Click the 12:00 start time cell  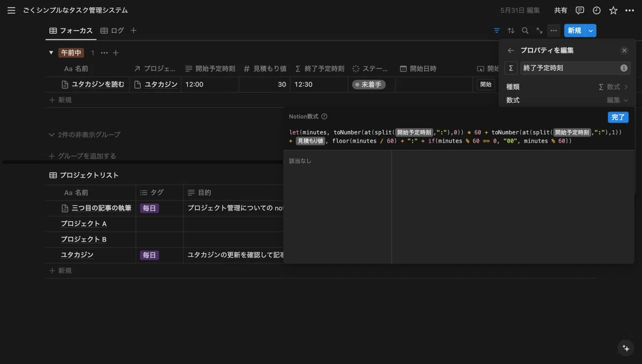210,84
